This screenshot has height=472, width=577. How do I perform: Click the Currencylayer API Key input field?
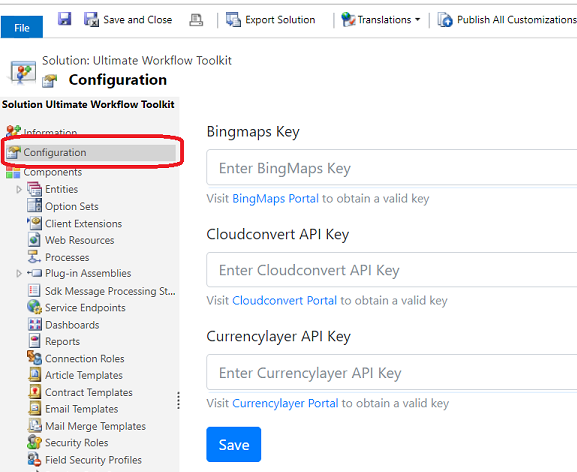click(392, 372)
